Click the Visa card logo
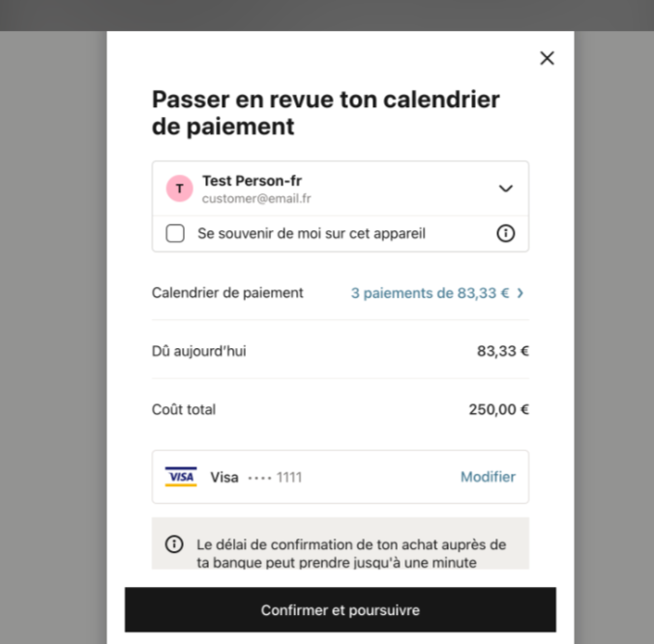This screenshot has width=654, height=644. [x=181, y=477]
